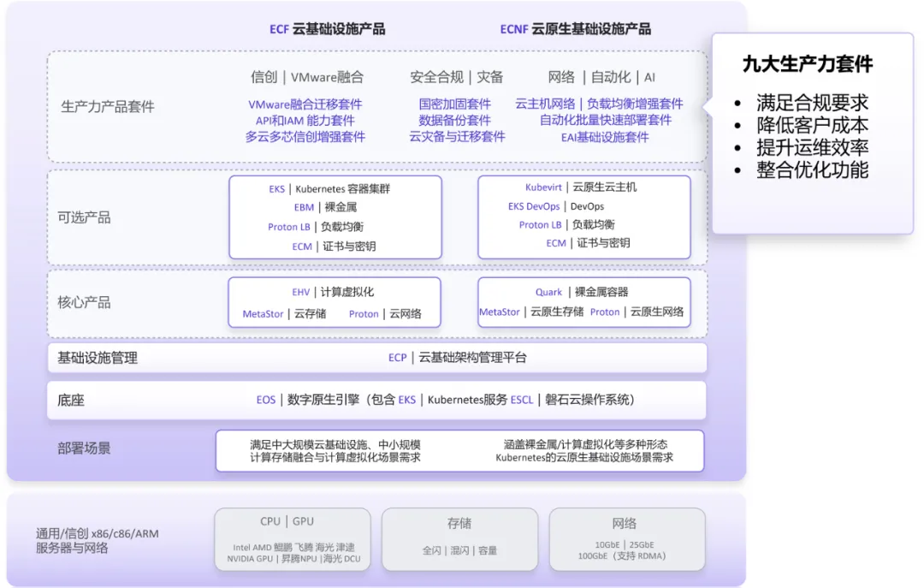Open the API和IAM 能力套件 link
This screenshot has width=924, height=588.
pyautogui.click(x=305, y=121)
